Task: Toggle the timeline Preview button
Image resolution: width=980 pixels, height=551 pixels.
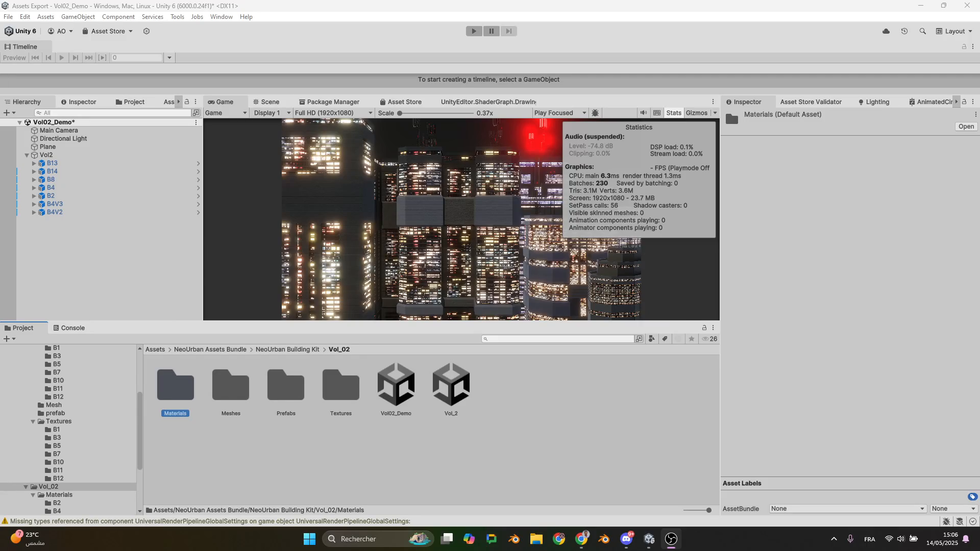Action: click(x=14, y=58)
